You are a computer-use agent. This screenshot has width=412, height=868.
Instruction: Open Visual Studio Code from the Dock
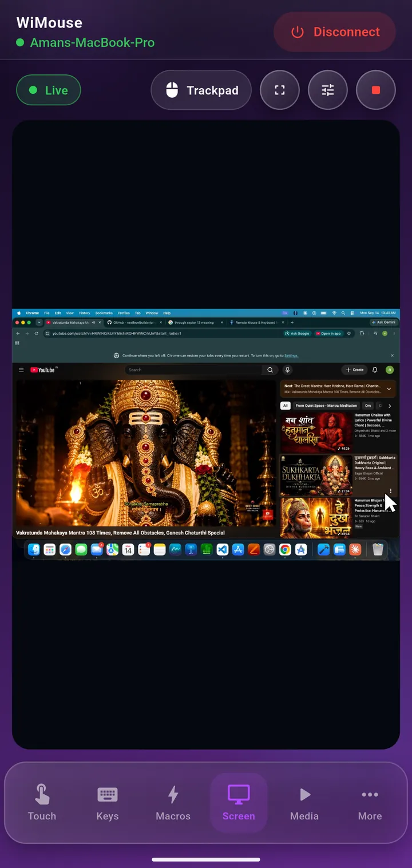222,549
